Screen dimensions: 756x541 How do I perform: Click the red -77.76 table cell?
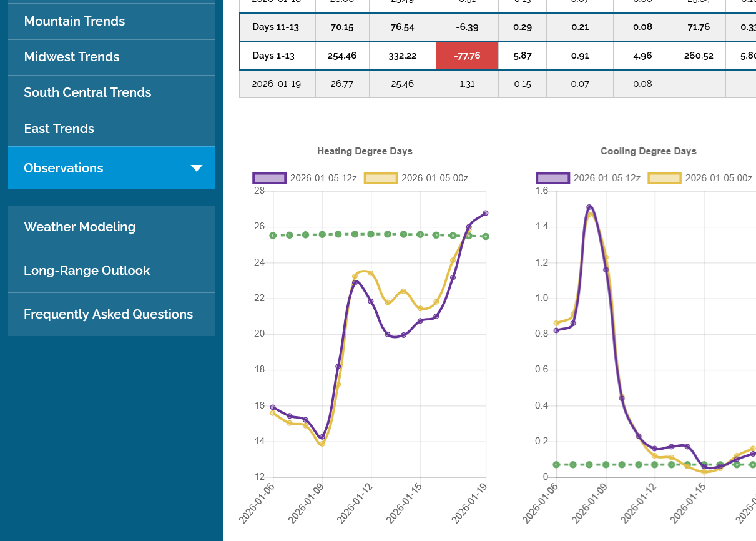point(467,56)
